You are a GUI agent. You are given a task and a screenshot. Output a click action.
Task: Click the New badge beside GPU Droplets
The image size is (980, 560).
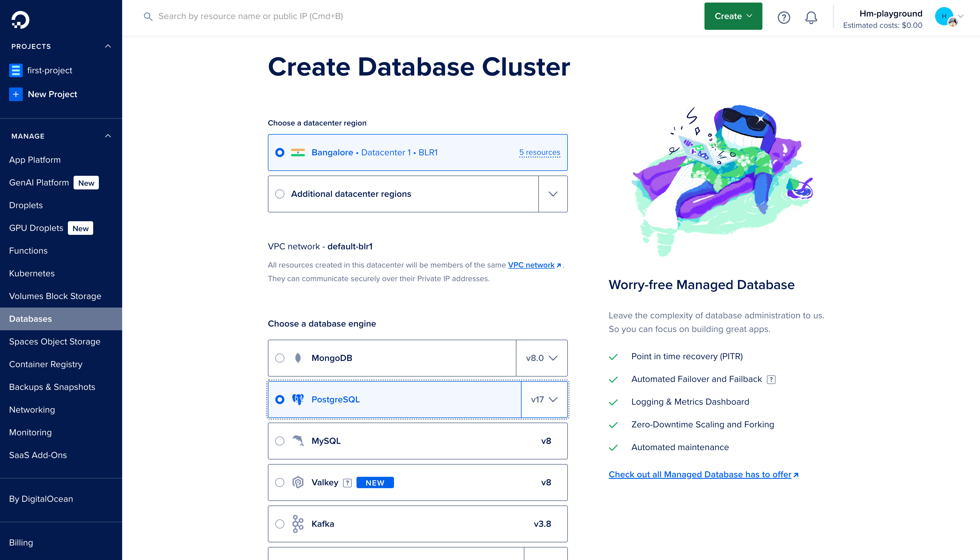[80, 228]
